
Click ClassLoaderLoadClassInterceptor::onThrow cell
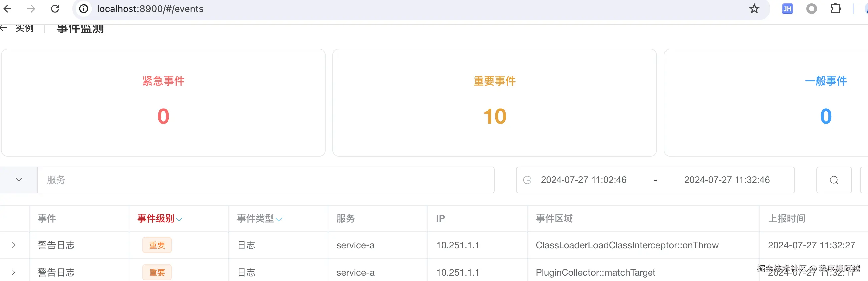click(627, 245)
